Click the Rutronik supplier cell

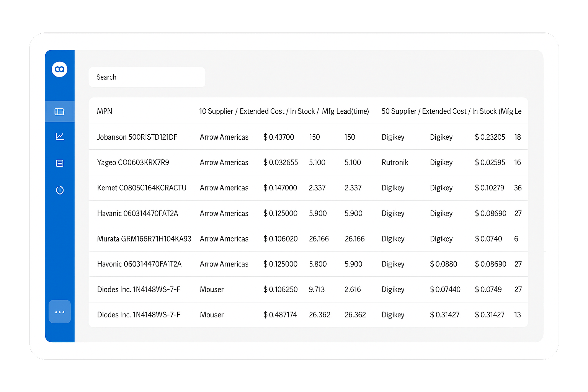[395, 162]
